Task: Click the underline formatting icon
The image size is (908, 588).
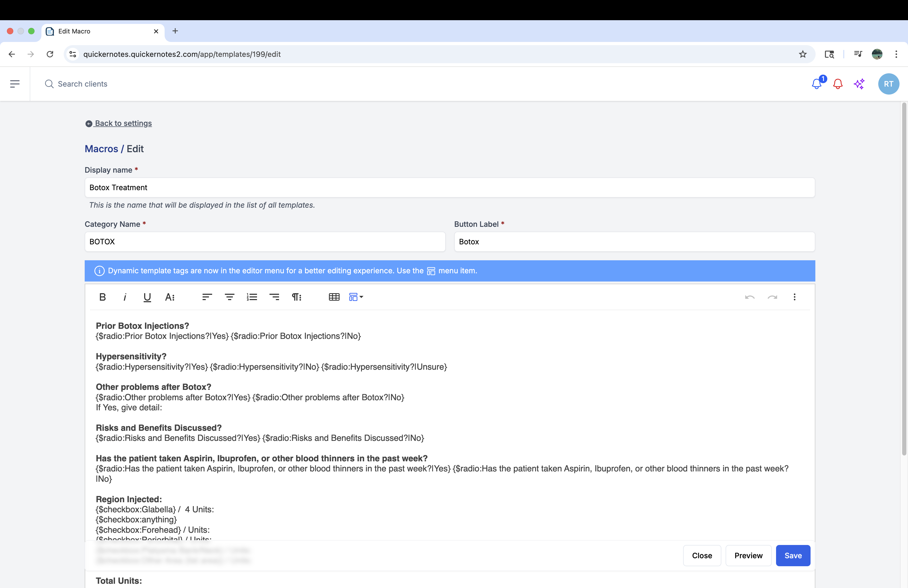Action: (x=147, y=297)
